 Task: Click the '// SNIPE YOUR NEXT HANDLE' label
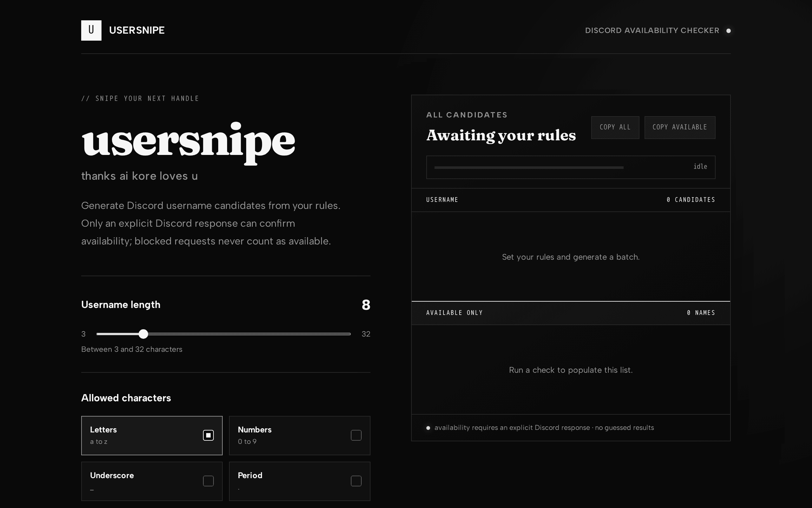pos(140,98)
